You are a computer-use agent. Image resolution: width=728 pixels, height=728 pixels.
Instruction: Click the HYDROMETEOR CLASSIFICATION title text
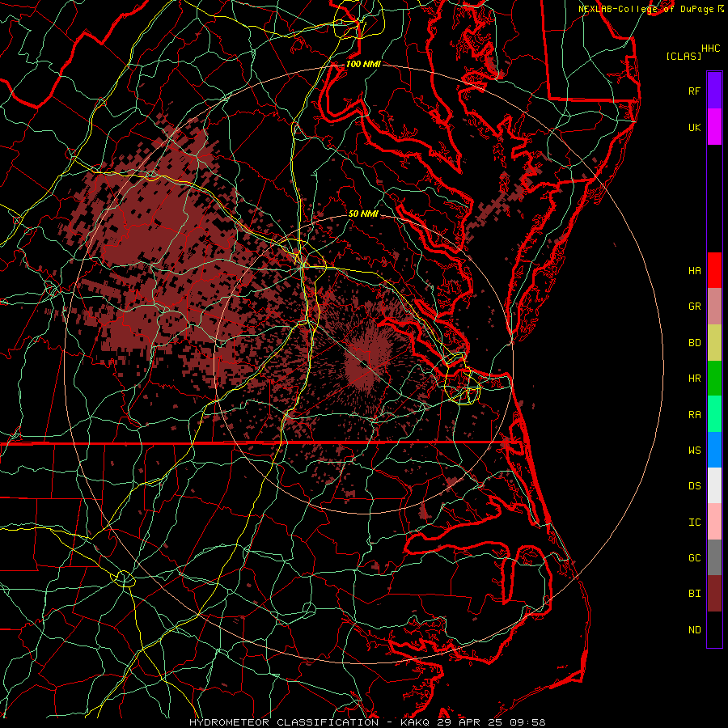[284, 722]
